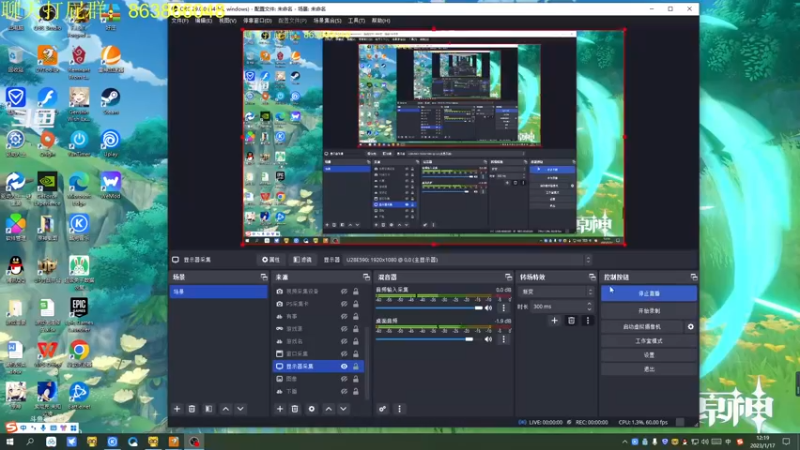The width and height of the screenshot is (800, 450).
Task: Unlock the 视频采集设备 source
Action: 356,291
